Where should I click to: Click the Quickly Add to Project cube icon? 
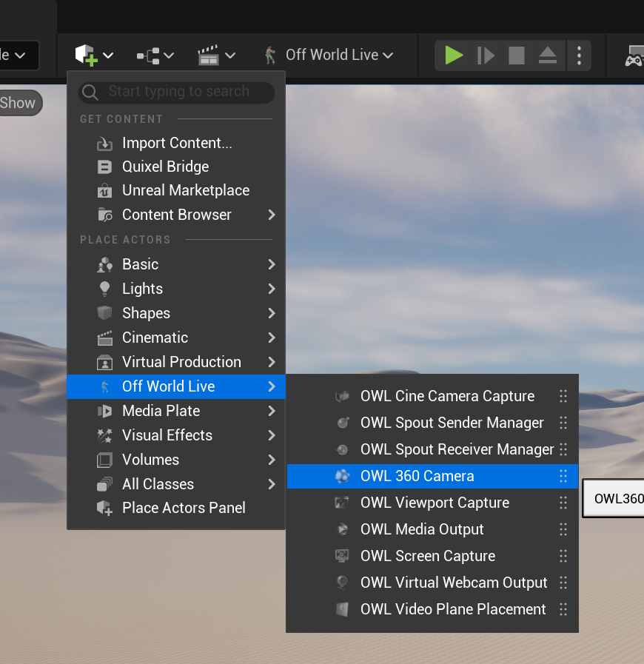[x=87, y=55]
